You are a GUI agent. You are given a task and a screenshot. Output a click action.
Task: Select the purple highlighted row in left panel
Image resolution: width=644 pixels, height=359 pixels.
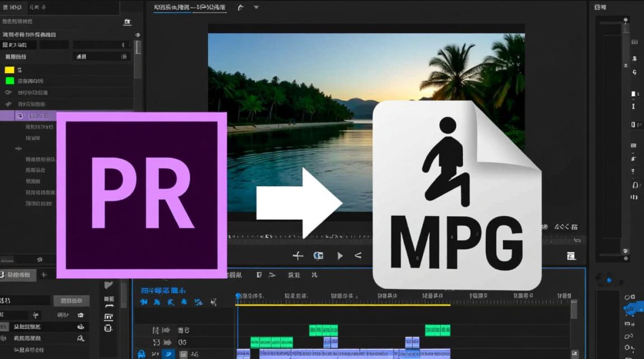point(28,115)
